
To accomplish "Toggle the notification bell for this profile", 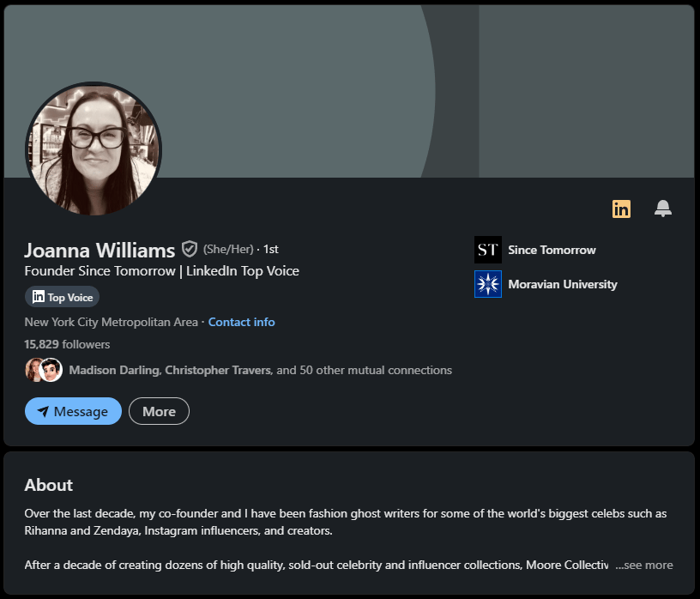I will (663, 209).
